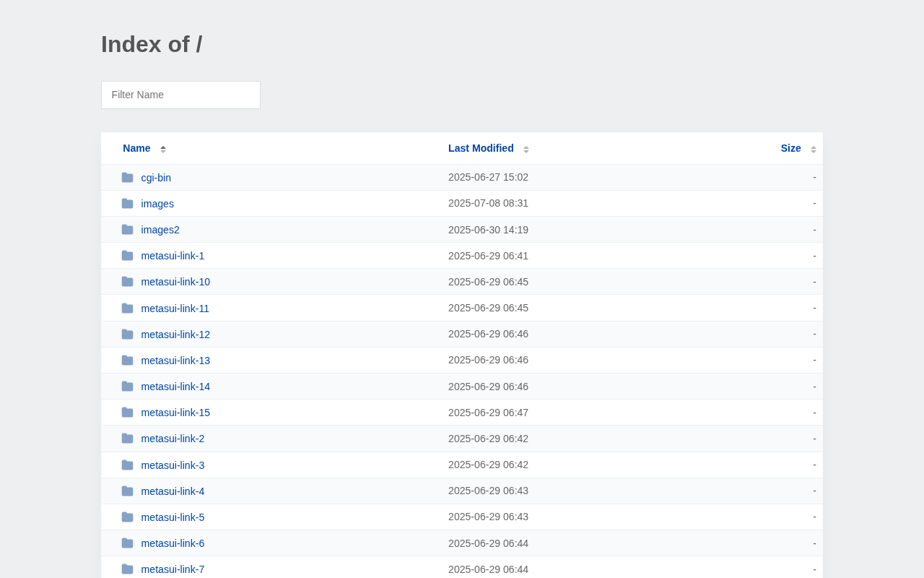Open the metasui-link-15 folder link
The width and height of the screenshot is (924, 578).
[x=175, y=413]
